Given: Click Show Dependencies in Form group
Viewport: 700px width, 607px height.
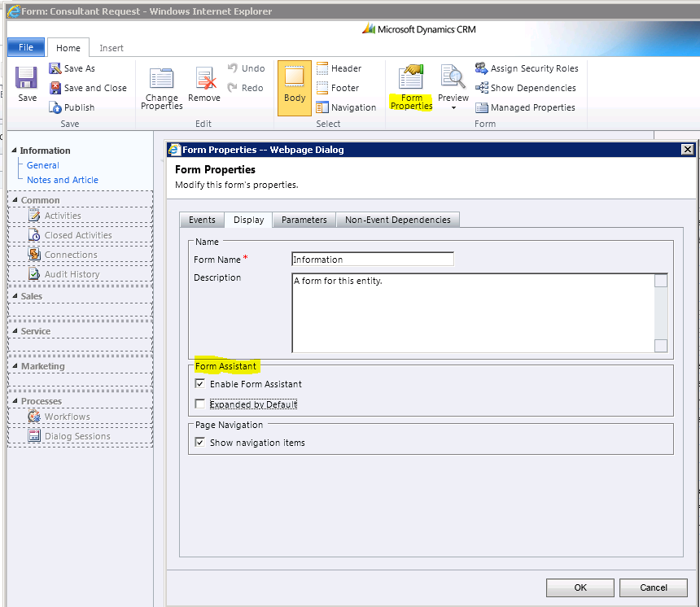Looking at the screenshot, I should pos(482,88).
